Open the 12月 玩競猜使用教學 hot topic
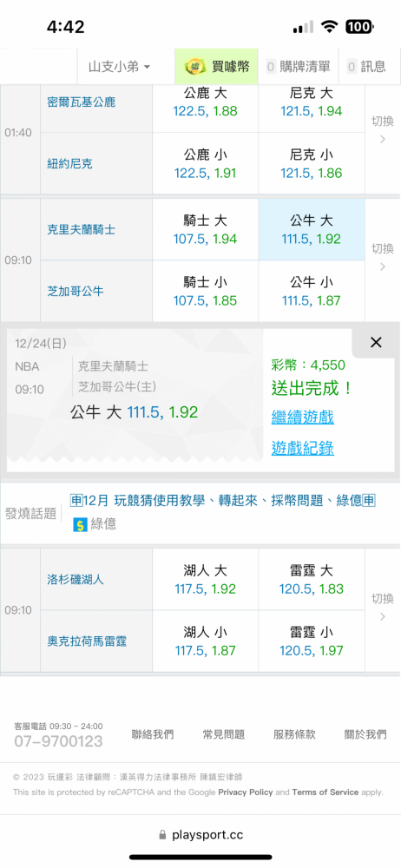Viewport: 401px width, 868px height. pos(223,501)
